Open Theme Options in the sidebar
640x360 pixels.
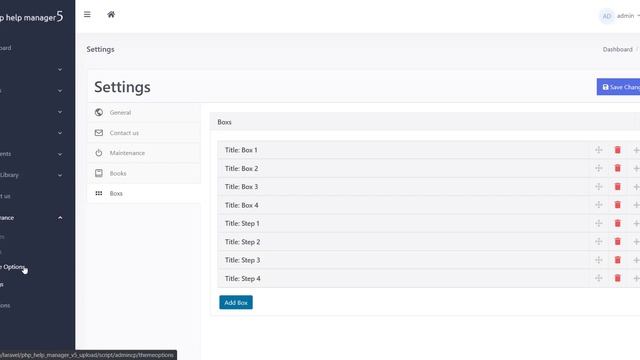tap(13, 267)
